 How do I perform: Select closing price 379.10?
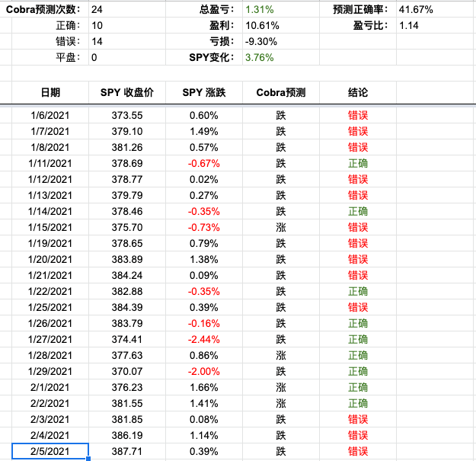pyautogui.click(x=127, y=132)
